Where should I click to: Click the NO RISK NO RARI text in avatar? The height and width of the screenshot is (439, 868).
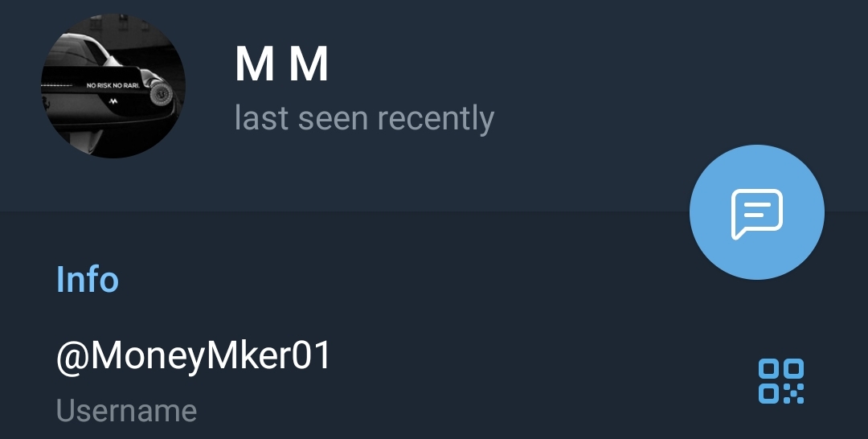click(113, 86)
